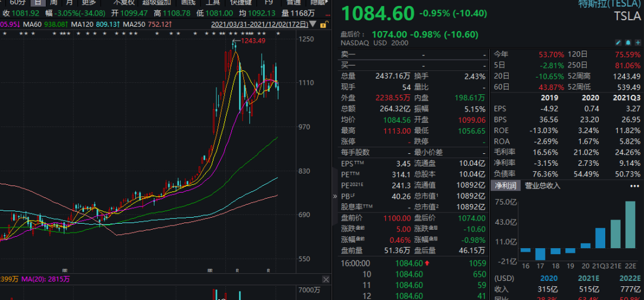Add TSLA to watchlist with plus icon
Image resolution: width=644 pixels, height=300 pixels.
point(637,43)
